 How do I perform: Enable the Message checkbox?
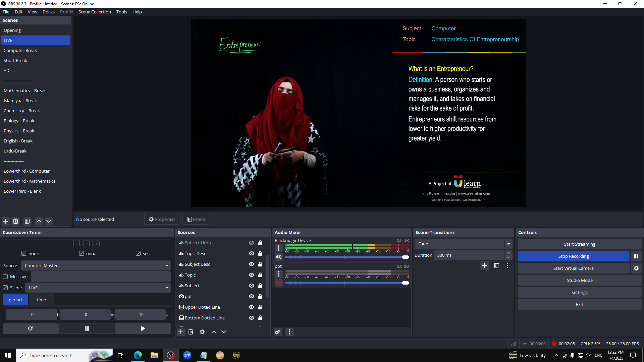coord(5,277)
